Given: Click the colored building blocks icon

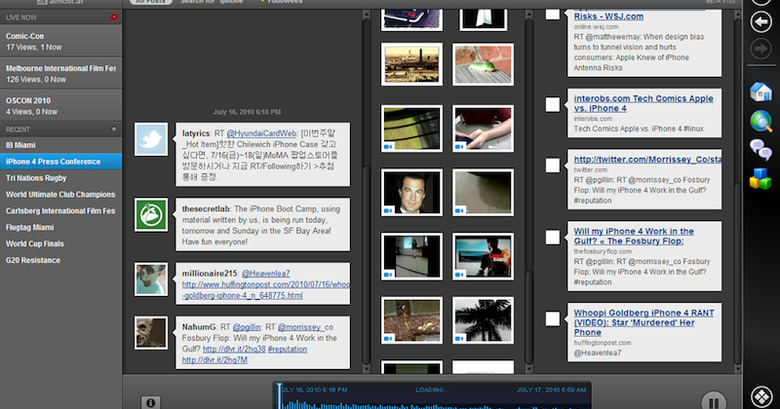Looking at the screenshot, I should [761, 179].
